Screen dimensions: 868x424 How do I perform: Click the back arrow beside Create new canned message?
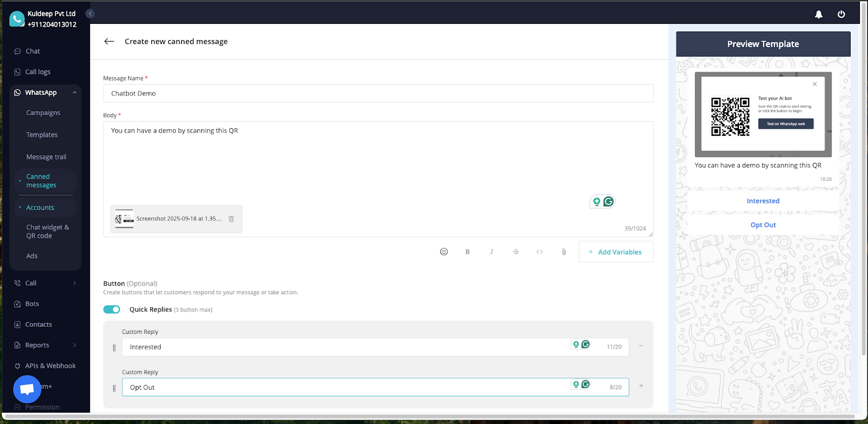[x=109, y=41]
